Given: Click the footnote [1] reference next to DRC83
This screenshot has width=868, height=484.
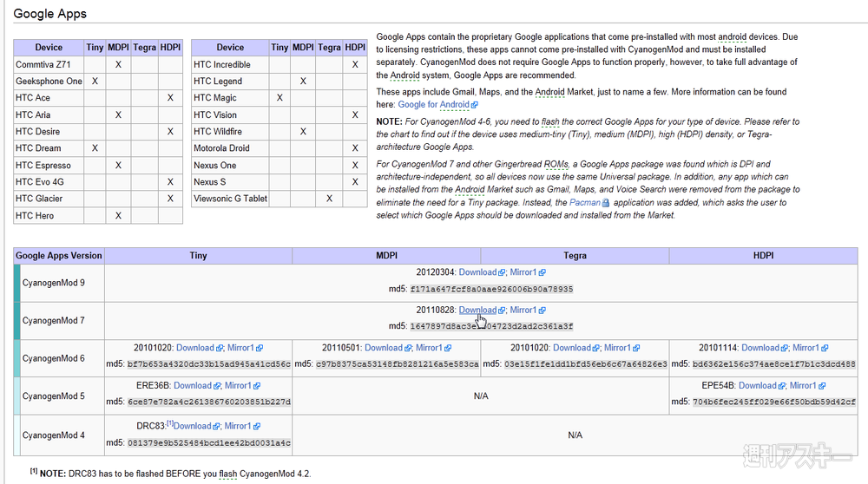Looking at the screenshot, I should click(x=170, y=424).
